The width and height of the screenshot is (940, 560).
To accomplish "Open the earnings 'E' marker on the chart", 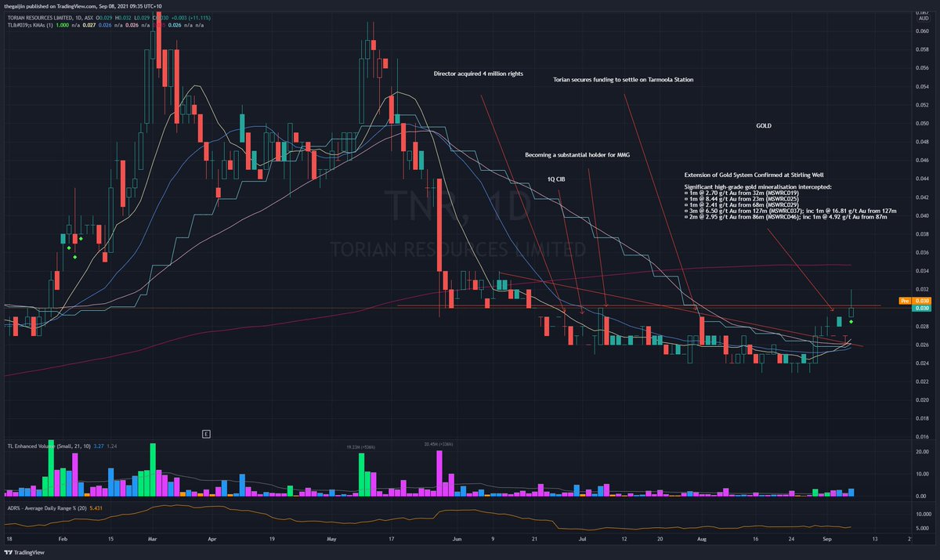I will click(206, 433).
